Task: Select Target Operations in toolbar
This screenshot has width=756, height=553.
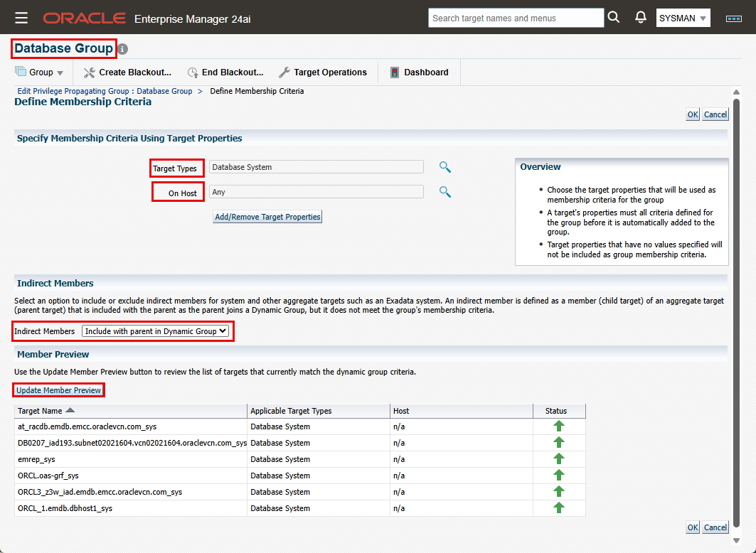Action: [x=323, y=73]
